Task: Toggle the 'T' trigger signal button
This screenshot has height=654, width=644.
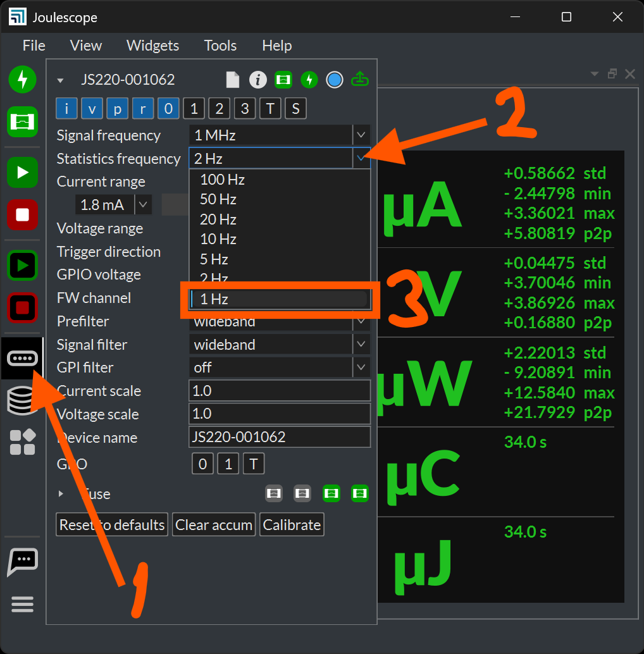Action: (x=270, y=109)
